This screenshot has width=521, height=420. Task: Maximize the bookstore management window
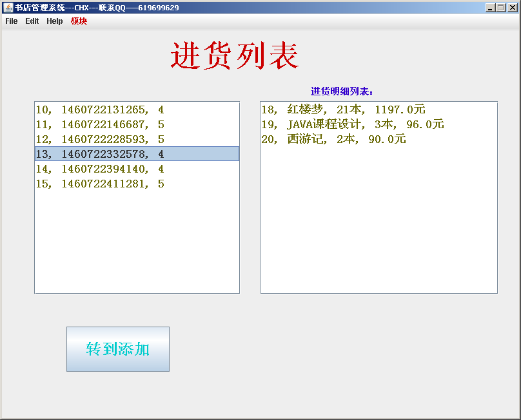tap(501, 8)
